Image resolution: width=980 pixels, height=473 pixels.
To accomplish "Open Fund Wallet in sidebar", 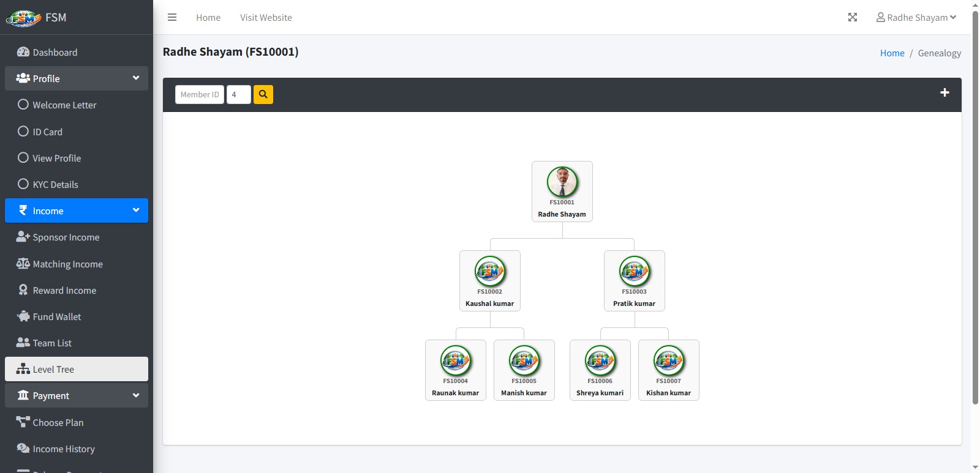I will (x=56, y=317).
